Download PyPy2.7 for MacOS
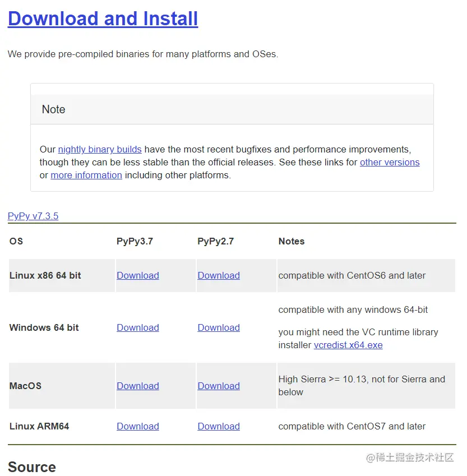Screen dimensions: 467x476 (219, 386)
